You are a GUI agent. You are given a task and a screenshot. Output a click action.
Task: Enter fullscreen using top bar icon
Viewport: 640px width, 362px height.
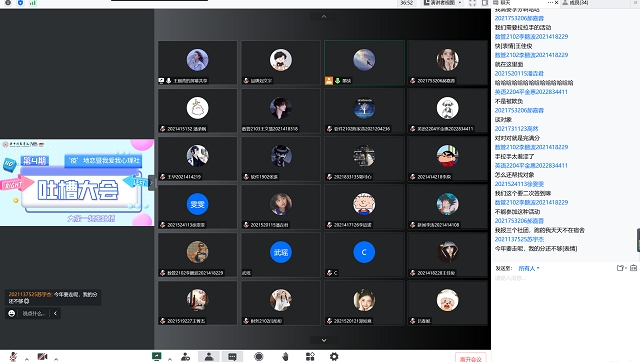click(x=472, y=2)
